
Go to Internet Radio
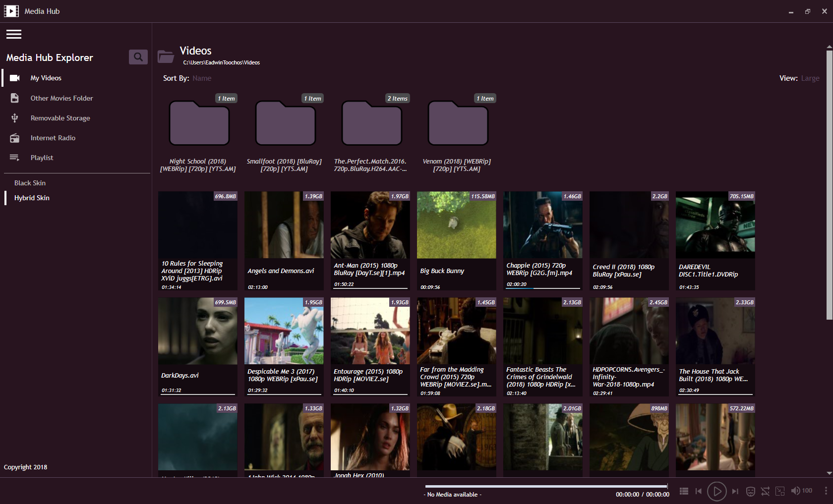coord(53,138)
